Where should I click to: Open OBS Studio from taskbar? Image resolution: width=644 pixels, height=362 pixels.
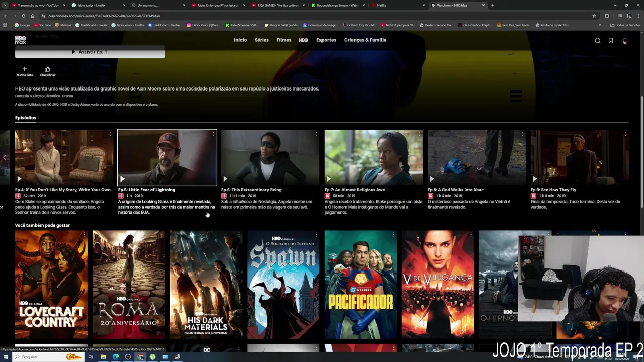128,357
